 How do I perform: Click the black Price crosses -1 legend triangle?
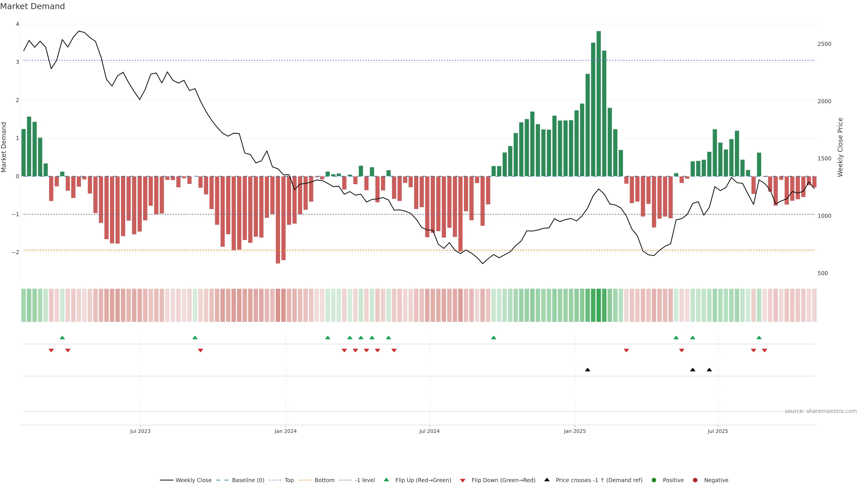click(x=547, y=480)
